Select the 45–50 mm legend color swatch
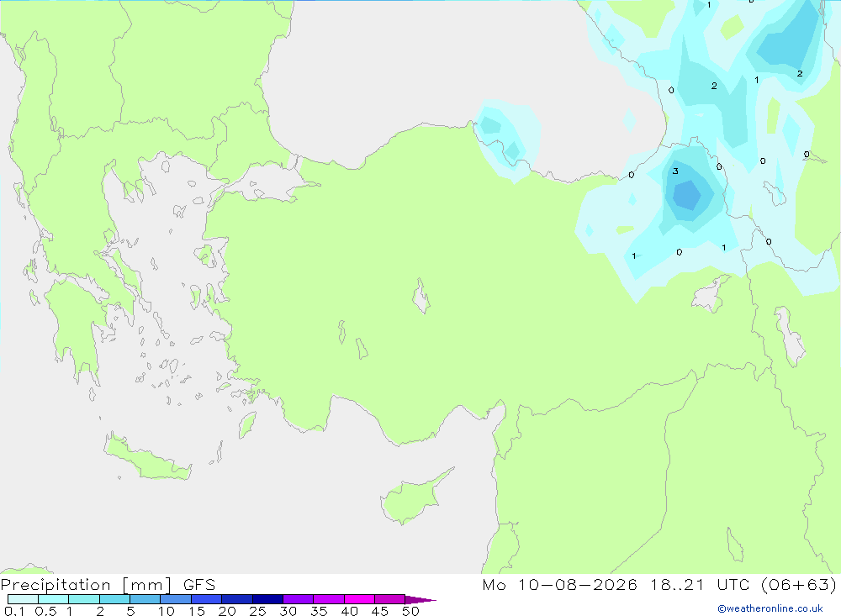Viewport: 841px width, 616px height. tap(389, 599)
